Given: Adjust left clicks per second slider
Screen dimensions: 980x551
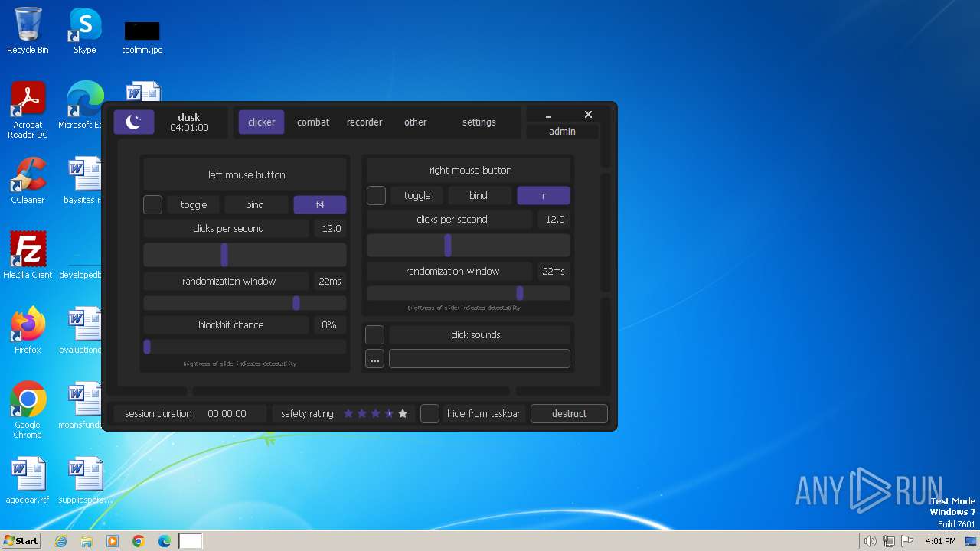Looking at the screenshot, I should coord(245,255).
